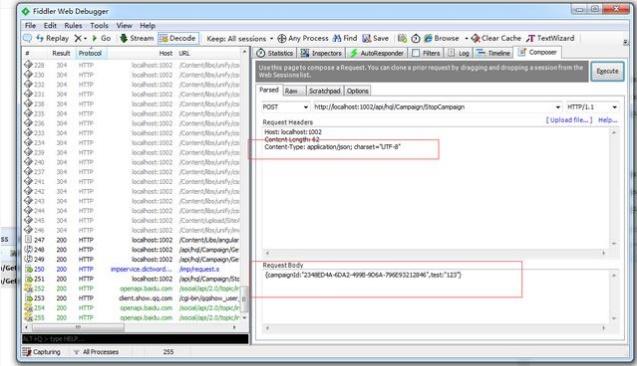Switch to the Inspectors tab
637x366 pixels.
[x=321, y=53]
